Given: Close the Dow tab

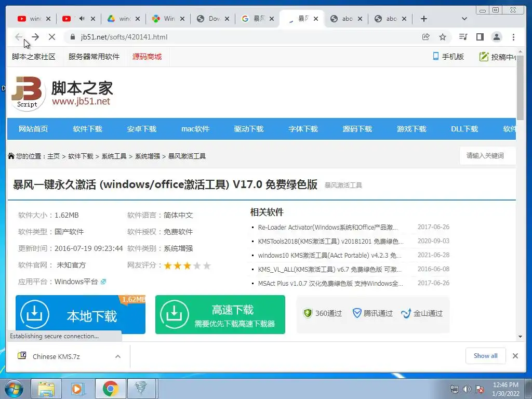Looking at the screenshot, I should click(227, 19).
